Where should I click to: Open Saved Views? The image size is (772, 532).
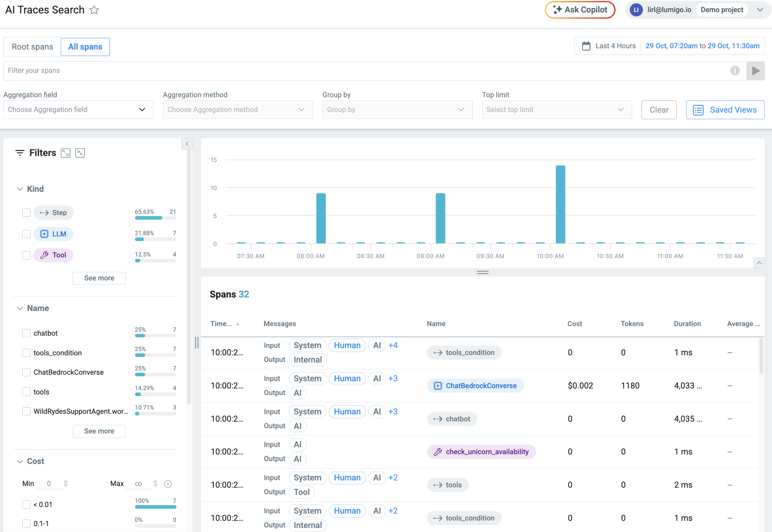[x=725, y=110]
